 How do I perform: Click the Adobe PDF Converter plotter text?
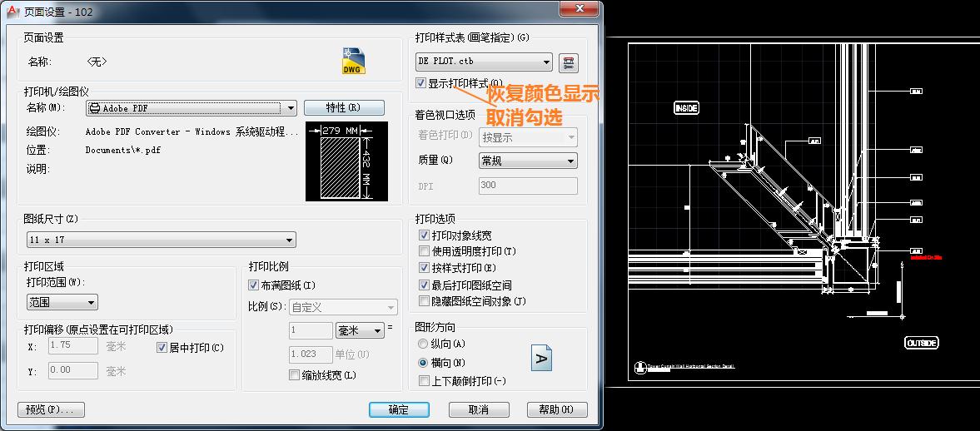192,131
